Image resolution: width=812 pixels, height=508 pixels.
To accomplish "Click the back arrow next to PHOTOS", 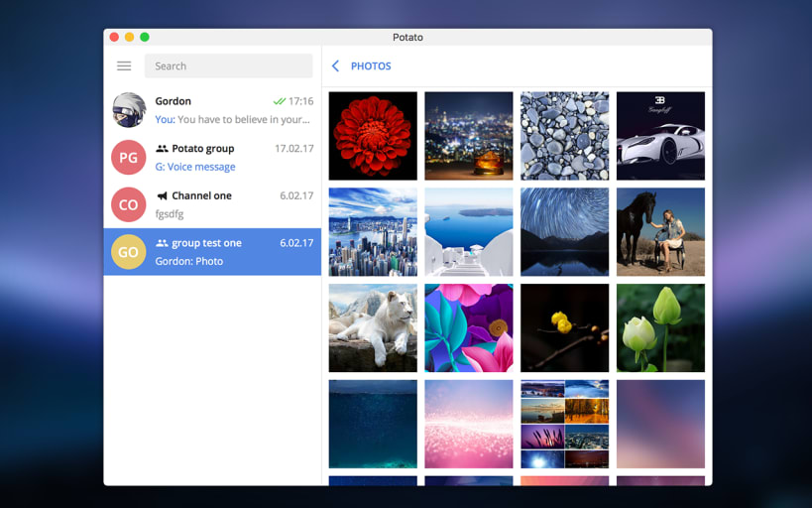I will (335, 65).
